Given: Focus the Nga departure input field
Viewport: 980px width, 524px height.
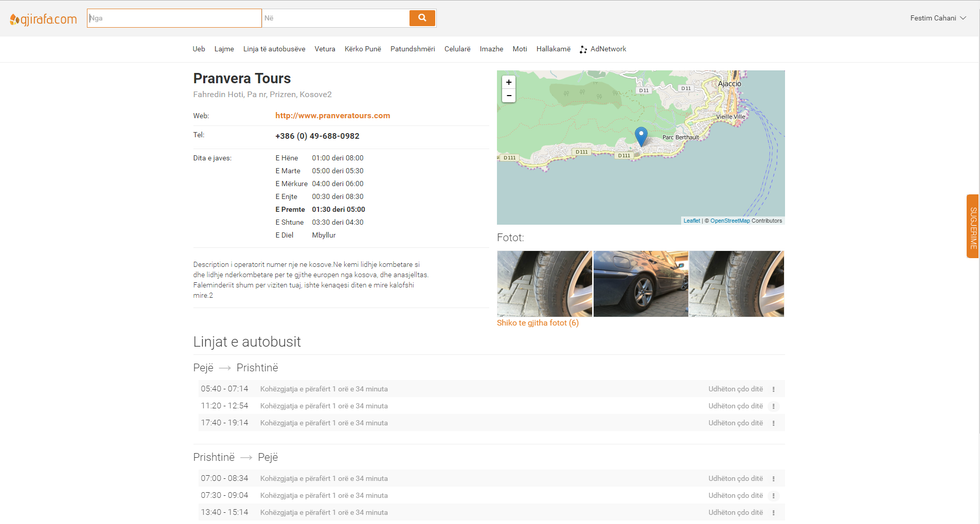Looking at the screenshot, I should 174,18.
